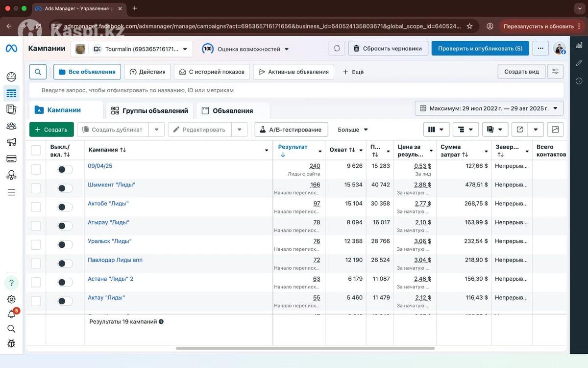
Task: Click the refresh data icon button
Action: click(337, 49)
